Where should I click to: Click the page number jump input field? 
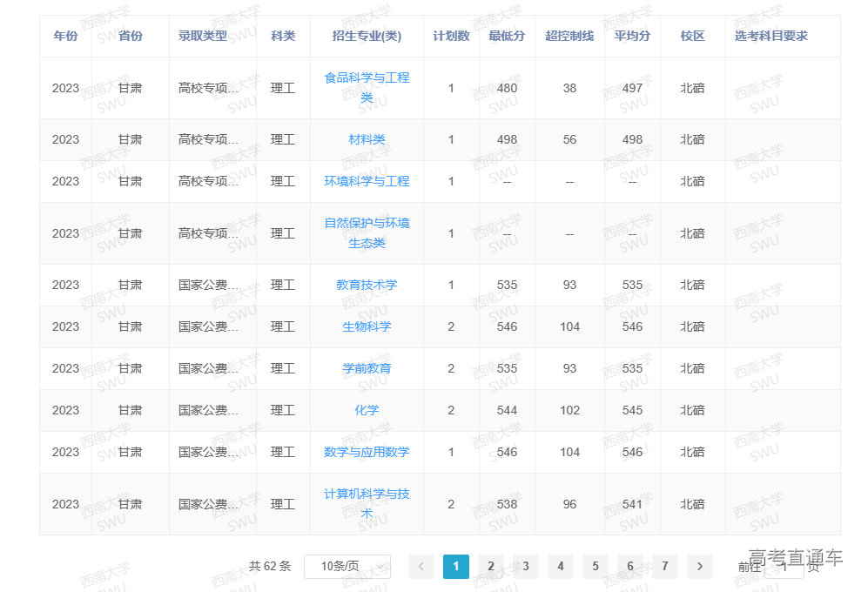tap(784, 567)
